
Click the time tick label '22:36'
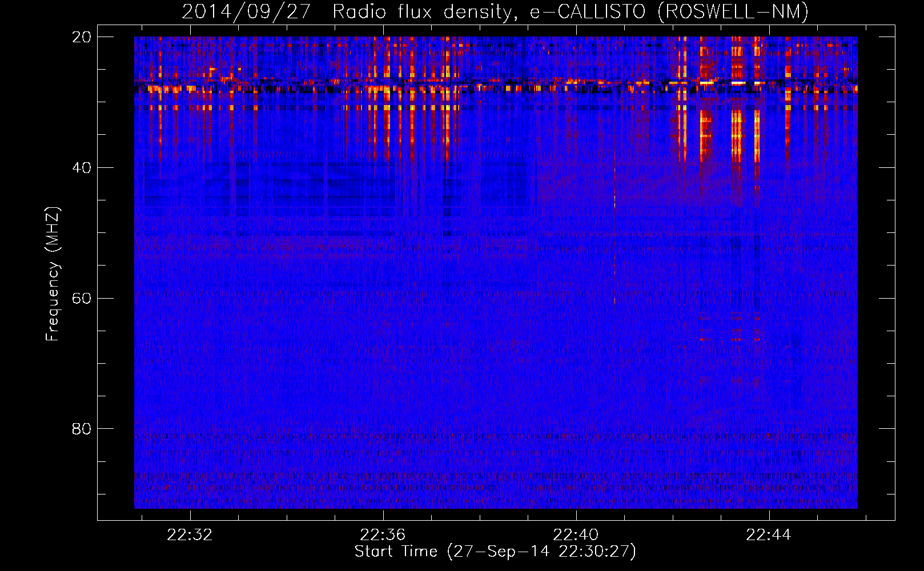coord(383,534)
